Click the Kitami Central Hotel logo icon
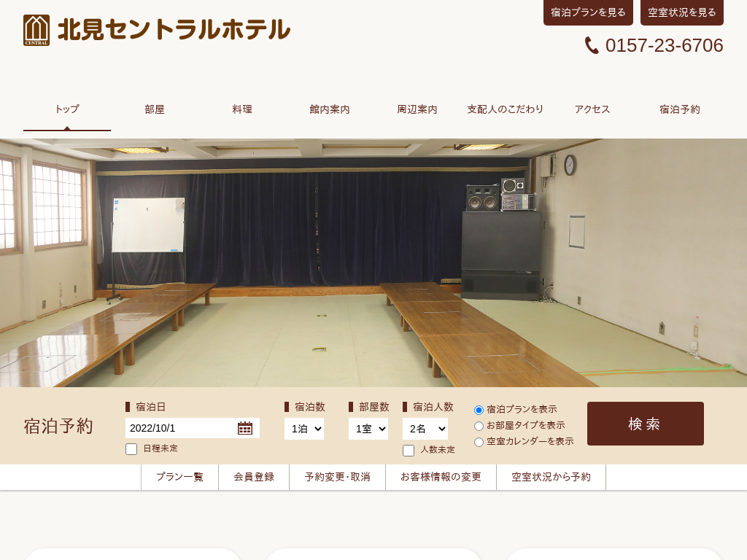Viewport: 747px width, 560px height. [36, 30]
